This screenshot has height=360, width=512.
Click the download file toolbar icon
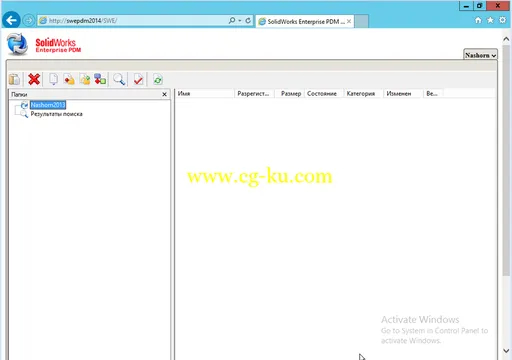[x=53, y=80]
